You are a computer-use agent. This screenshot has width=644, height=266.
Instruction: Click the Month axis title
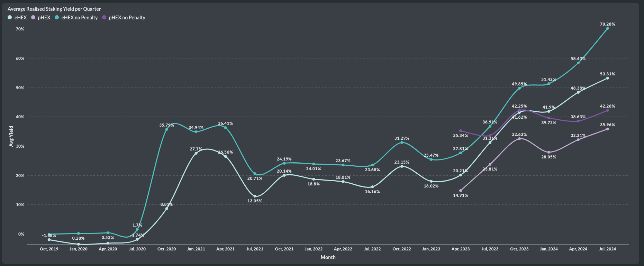pos(328,257)
